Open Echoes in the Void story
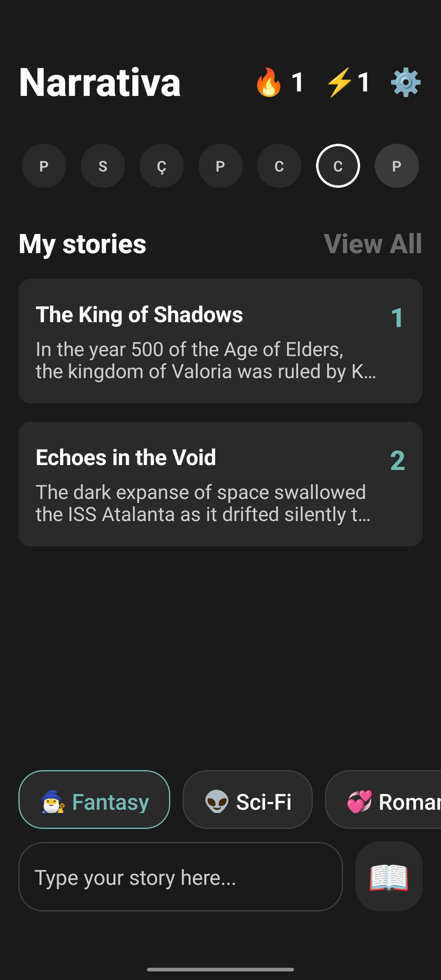The height and width of the screenshot is (980, 441). [220, 484]
